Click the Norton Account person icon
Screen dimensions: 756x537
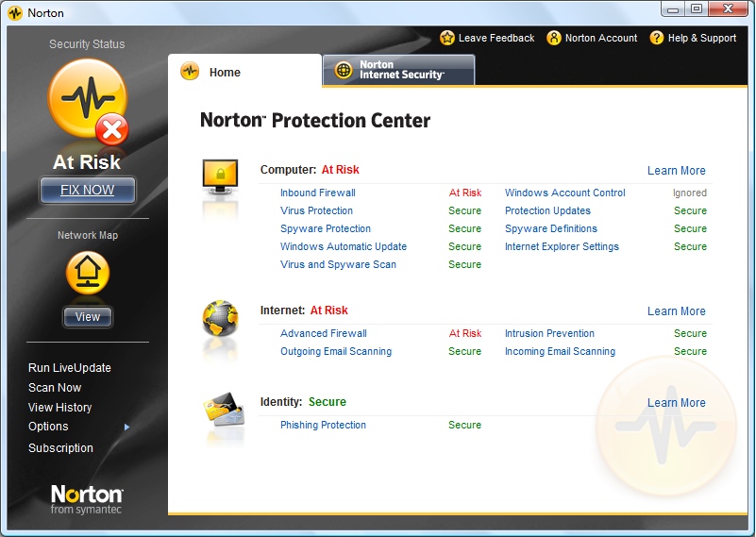pyautogui.click(x=554, y=38)
